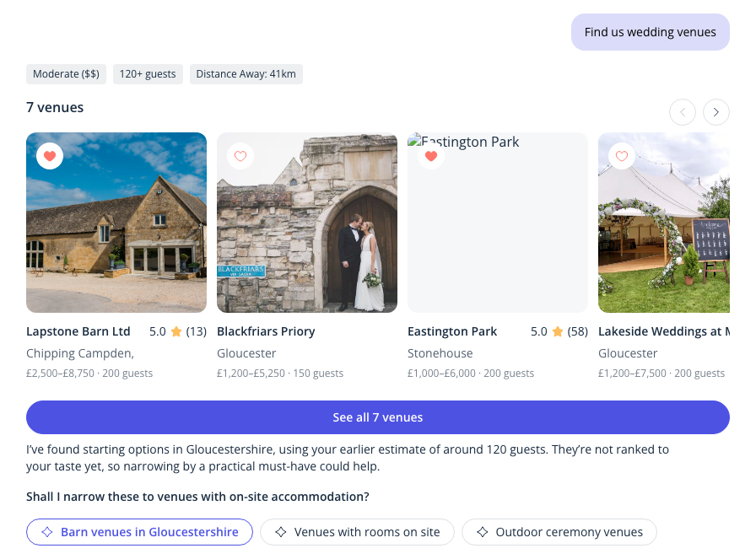This screenshot has width=756, height=559.
Task: Click the Lapstone Barn star rating
Action: coord(176,331)
